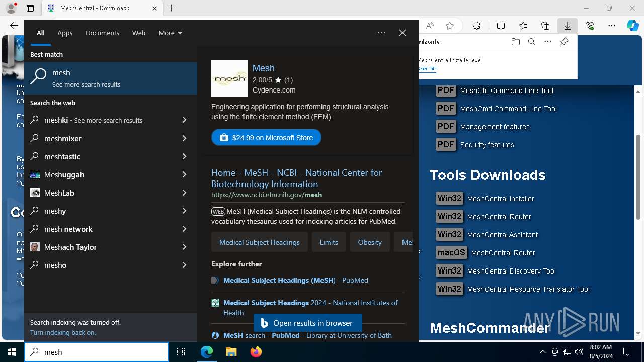
Task: Click the MeshLab eye icon suggestion
Action: [x=35, y=193]
